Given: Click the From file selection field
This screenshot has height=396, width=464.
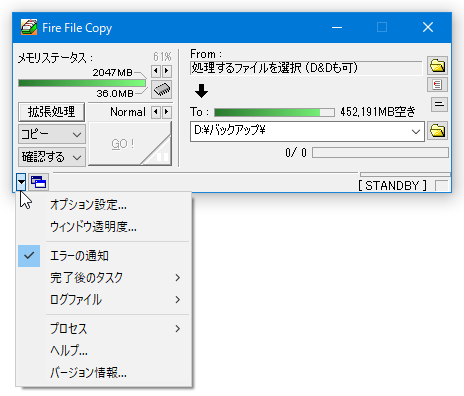Looking at the screenshot, I should [x=306, y=68].
